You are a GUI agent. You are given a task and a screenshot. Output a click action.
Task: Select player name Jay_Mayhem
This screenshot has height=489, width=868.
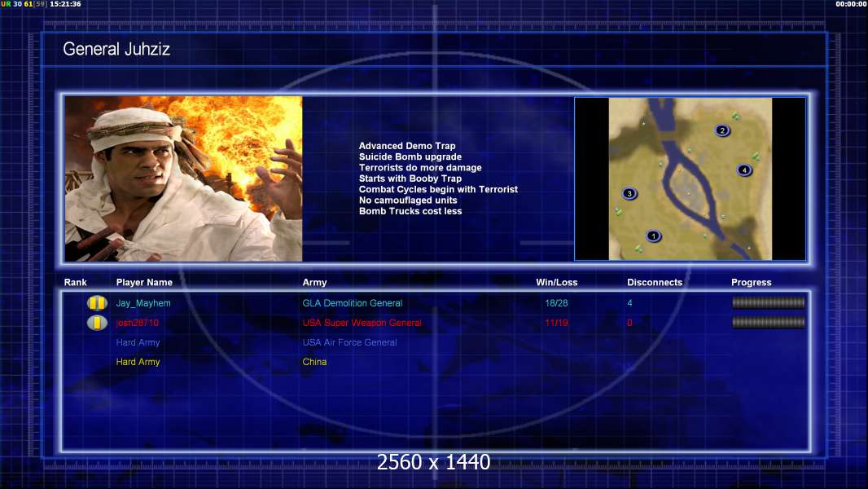coord(143,303)
